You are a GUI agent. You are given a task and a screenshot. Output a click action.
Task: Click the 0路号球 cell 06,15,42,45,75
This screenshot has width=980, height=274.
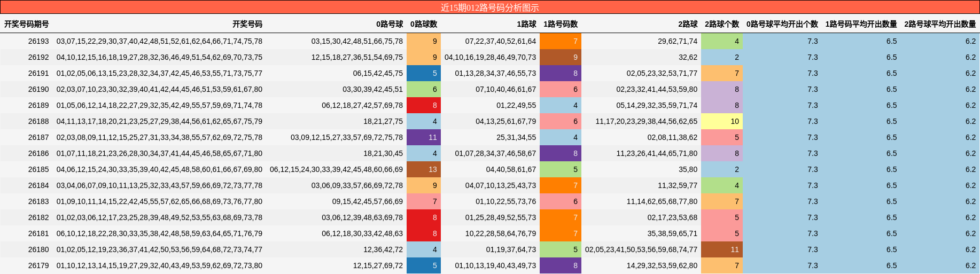pos(378,73)
